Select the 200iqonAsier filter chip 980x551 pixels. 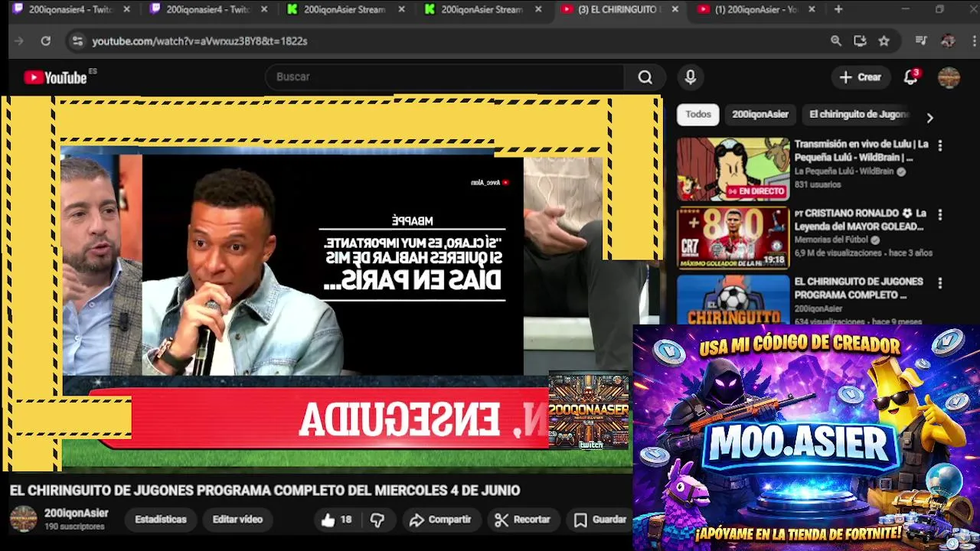760,114
